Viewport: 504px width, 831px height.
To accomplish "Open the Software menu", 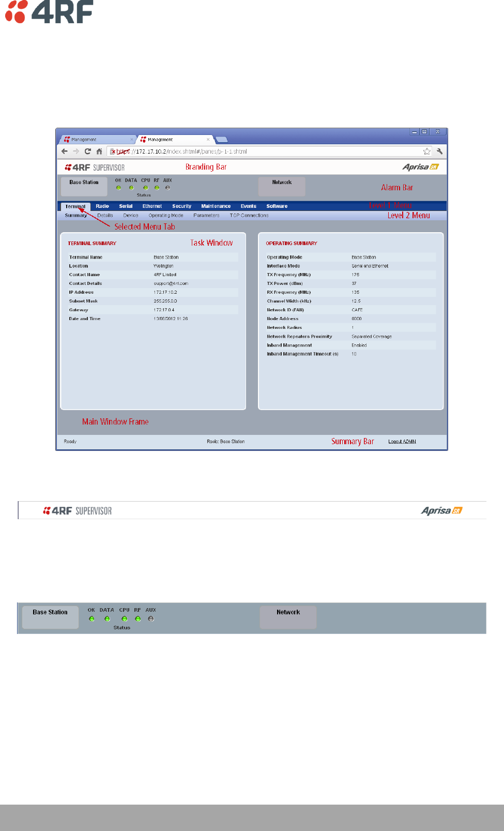I will coord(277,206).
